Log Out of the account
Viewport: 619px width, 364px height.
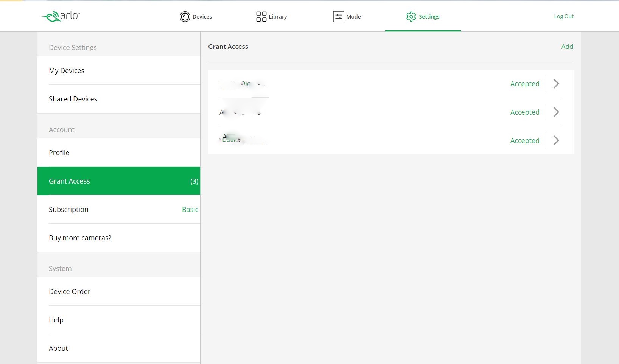click(563, 16)
